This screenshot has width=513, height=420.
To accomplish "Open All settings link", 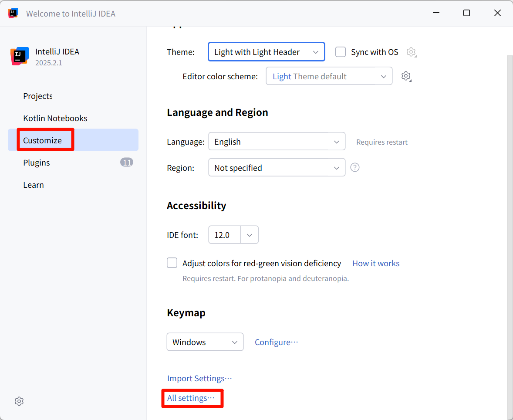I will coord(191,398).
